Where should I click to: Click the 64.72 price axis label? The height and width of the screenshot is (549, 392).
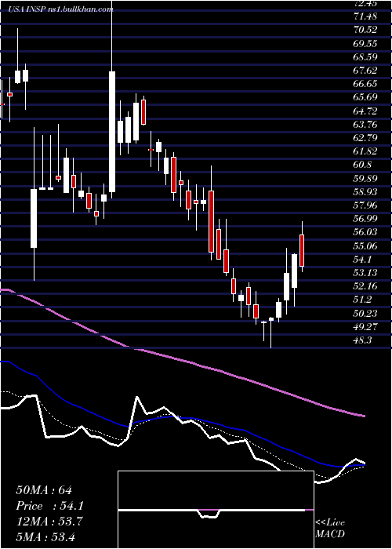[365, 111]
